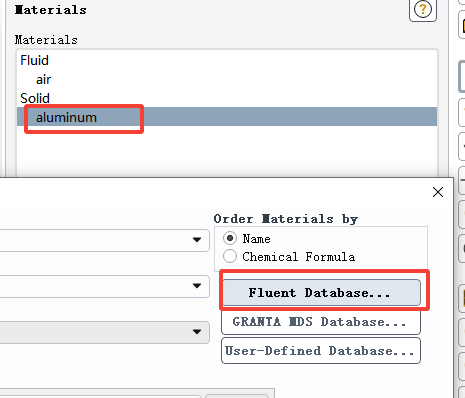Expand the topmost dropdown arrow
465x398 pixels.
[197, 240]
